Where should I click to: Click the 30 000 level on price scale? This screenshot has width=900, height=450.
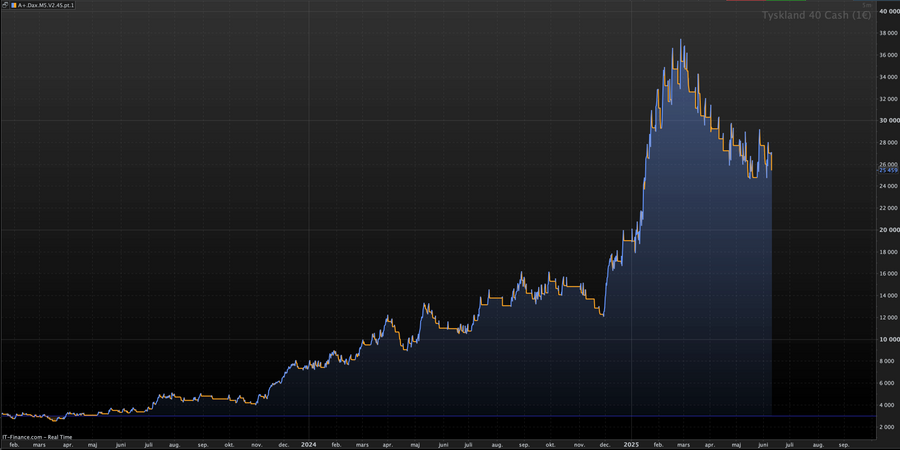(889, 121)
